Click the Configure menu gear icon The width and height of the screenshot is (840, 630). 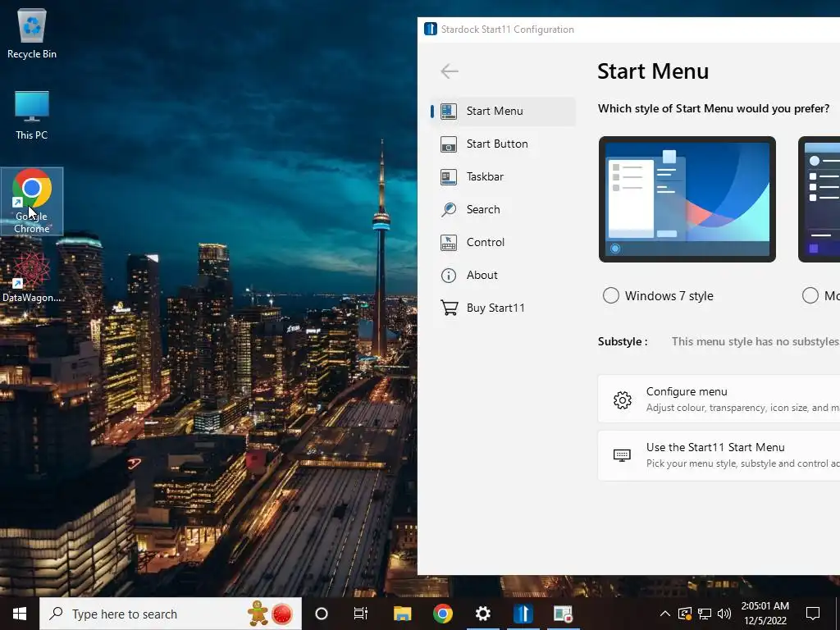point(622,399)
